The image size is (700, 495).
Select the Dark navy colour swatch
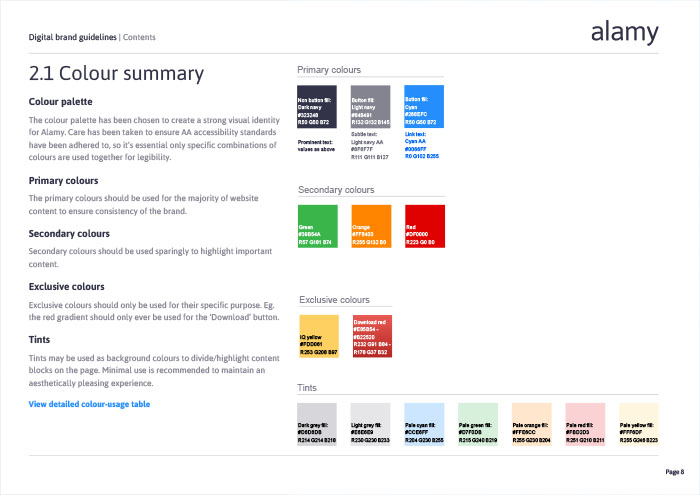(x=317, y=107)
